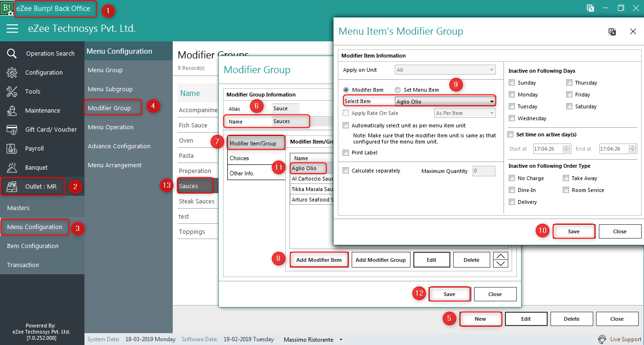Open the Select Item dropdown showing Aglio Olio

(445, 101)
